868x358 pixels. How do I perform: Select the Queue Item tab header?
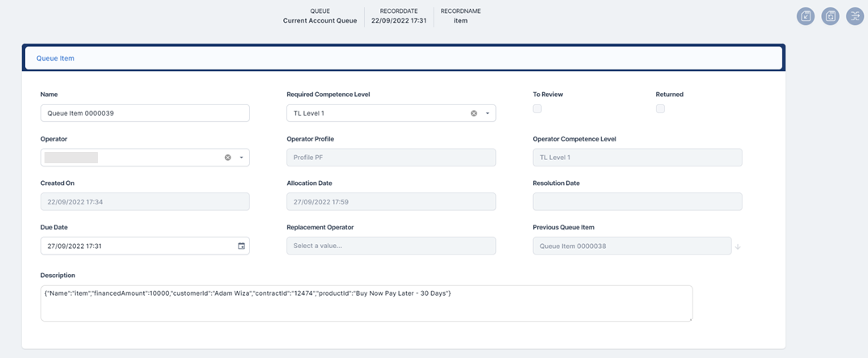point(56,58)
